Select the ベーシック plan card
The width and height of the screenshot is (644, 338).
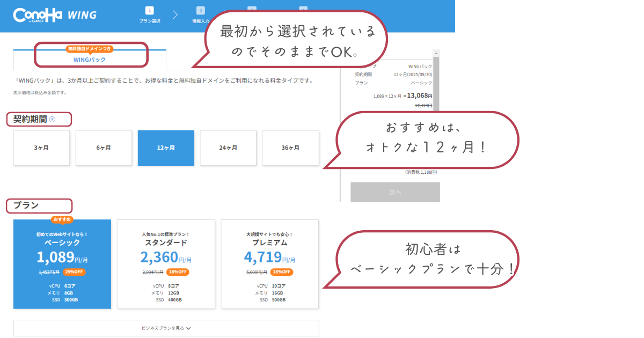click(62, 264)
